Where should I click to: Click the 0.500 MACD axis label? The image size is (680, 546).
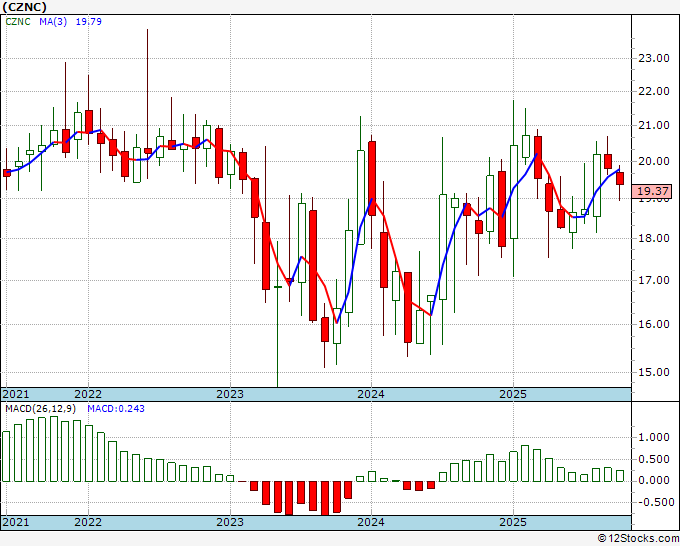(x=654, y=459)
